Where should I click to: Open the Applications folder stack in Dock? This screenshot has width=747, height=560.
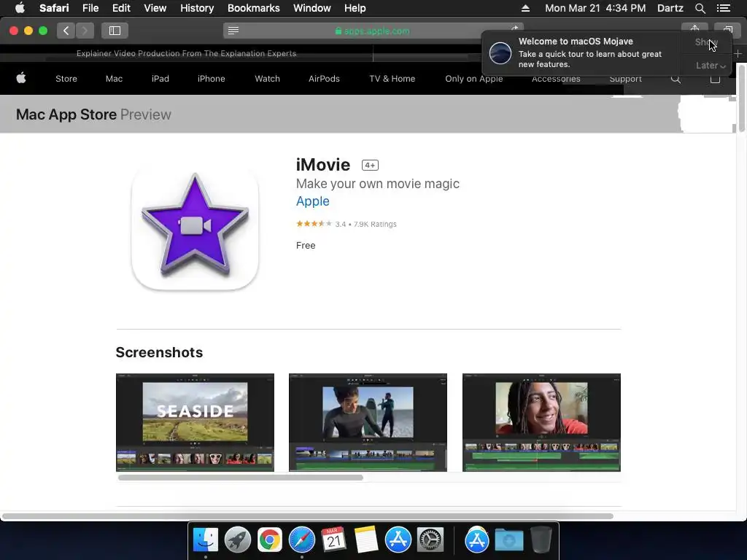pos(477,540)
